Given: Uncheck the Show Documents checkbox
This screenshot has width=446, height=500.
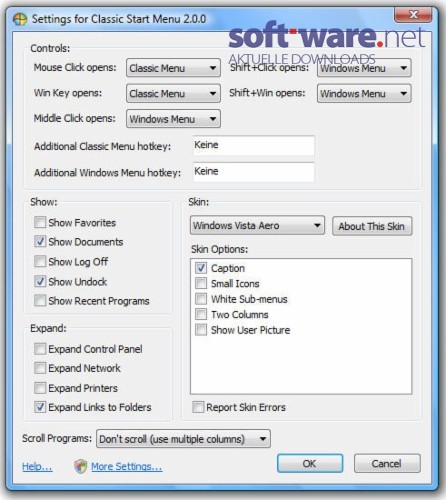Looking at the screenshot, I should click(40, 241).
